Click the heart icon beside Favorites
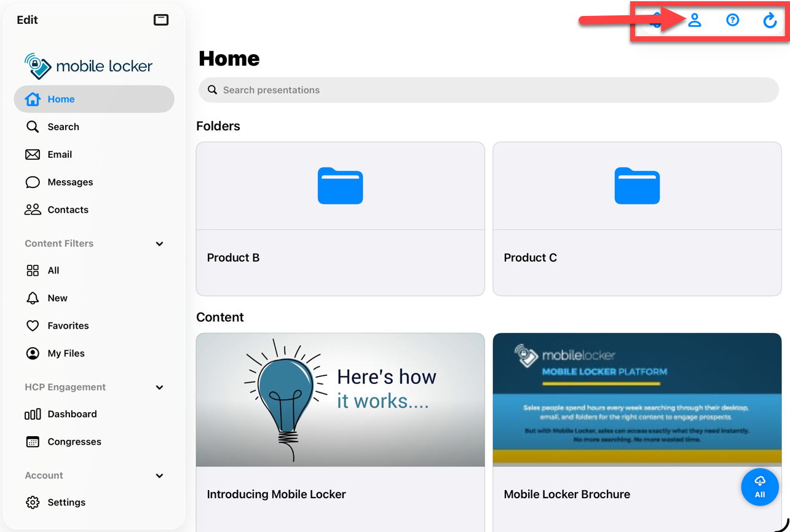Screen dimensions: 790x532 pyautogui.click(x=33, y=326)
